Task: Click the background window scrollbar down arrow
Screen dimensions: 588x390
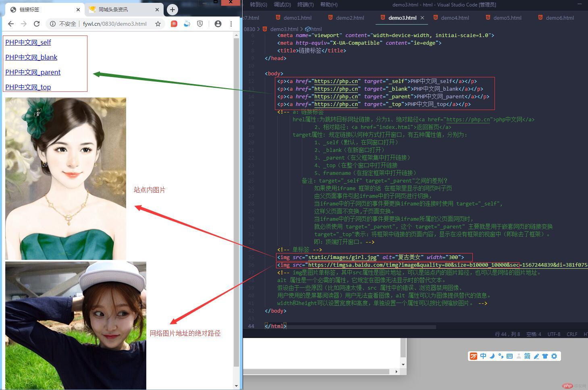Action: click(x=403, y=365)
